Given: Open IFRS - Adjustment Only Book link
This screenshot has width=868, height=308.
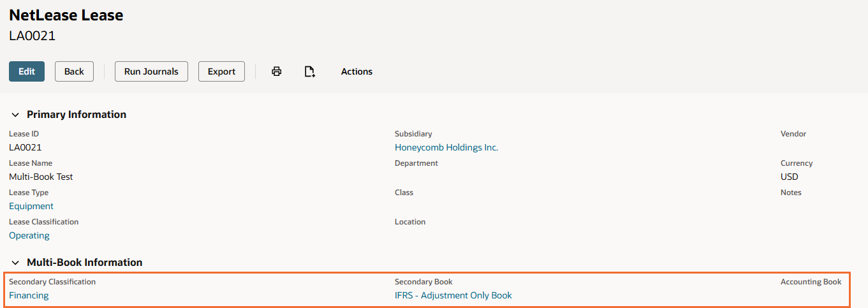Looking at the screenshot, I should pos(453,295).
